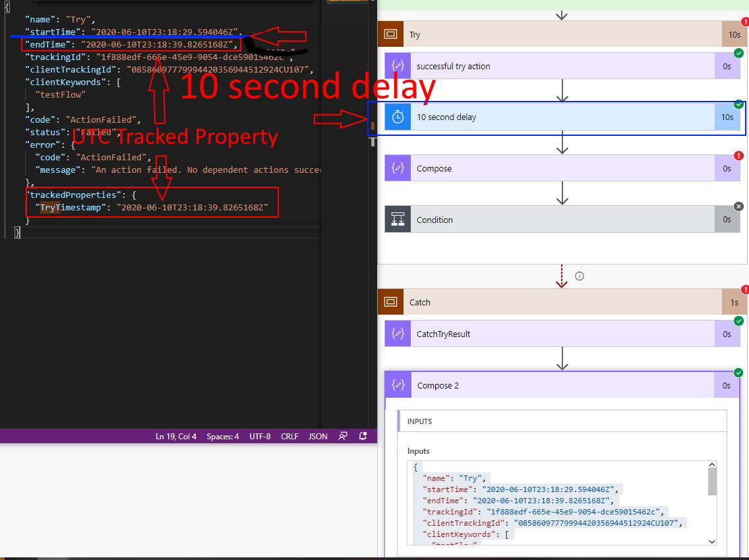Click the 10s duration on Try scope

tap(734, 34)
